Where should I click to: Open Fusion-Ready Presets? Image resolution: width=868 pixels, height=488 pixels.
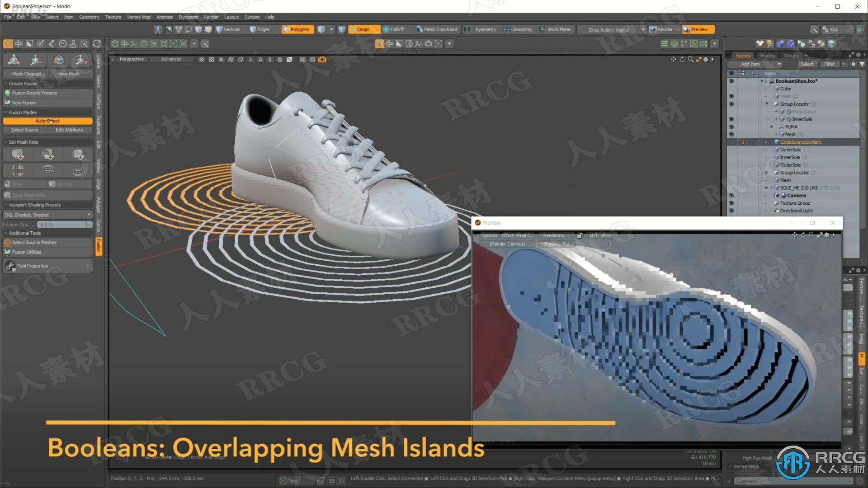[x=47, y=93]
